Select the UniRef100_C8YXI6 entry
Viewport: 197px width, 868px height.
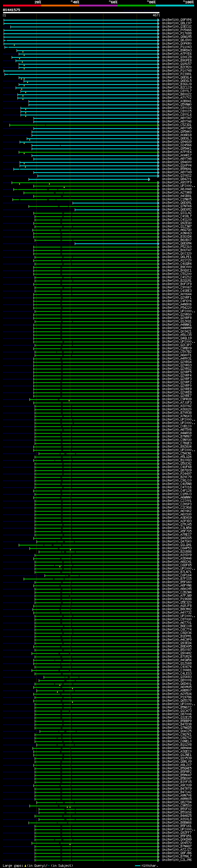tap(177, 108)
